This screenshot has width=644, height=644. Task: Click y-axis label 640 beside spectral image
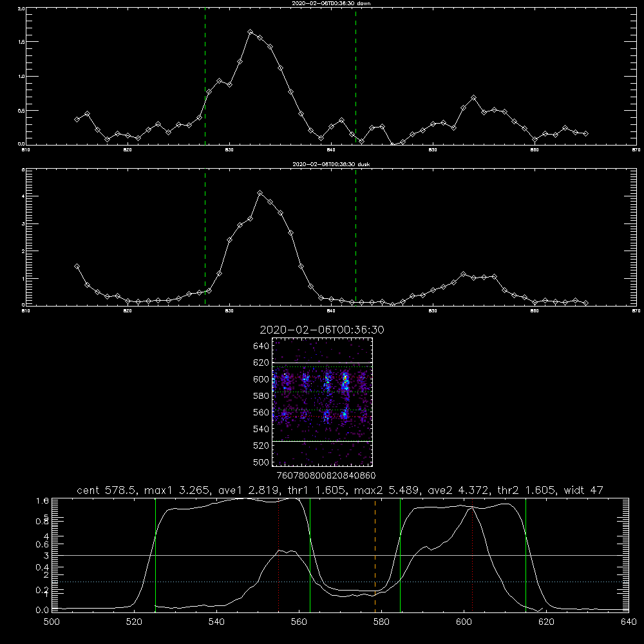pyautogui.click(x=261, y=346)
